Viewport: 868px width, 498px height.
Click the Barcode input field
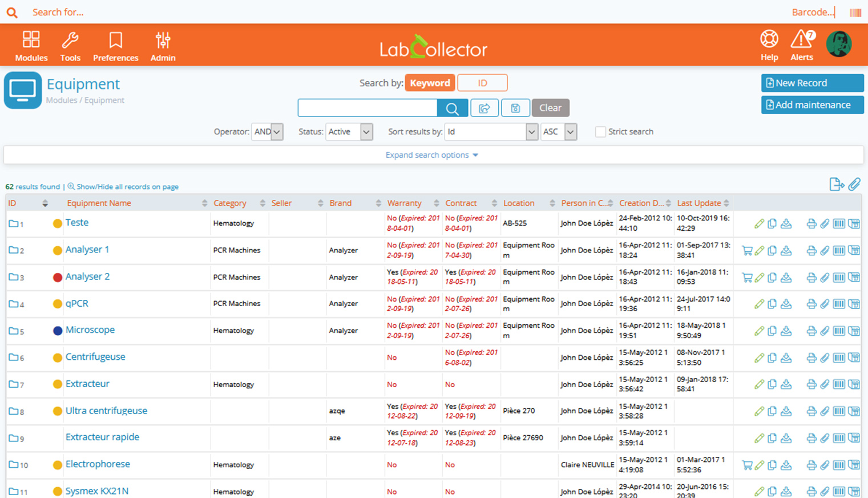813,12
